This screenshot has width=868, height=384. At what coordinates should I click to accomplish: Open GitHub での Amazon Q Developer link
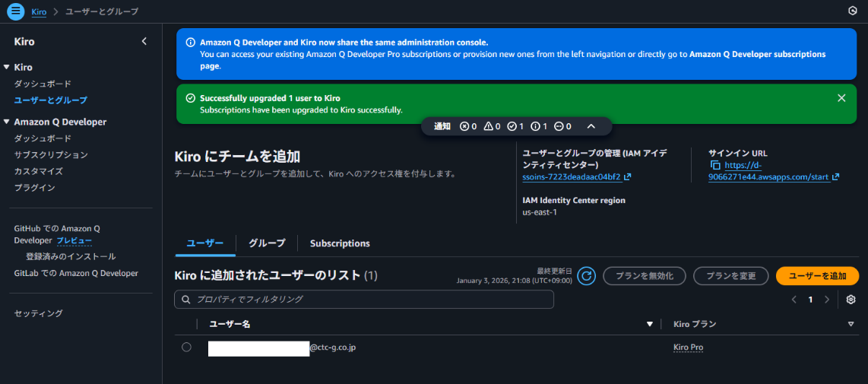56,234
